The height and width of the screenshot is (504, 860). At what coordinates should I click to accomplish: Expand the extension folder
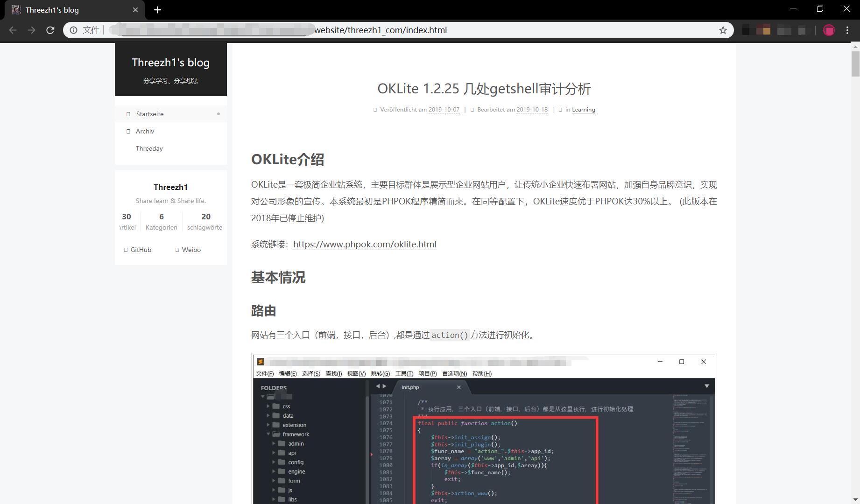(x=268, y=425)
